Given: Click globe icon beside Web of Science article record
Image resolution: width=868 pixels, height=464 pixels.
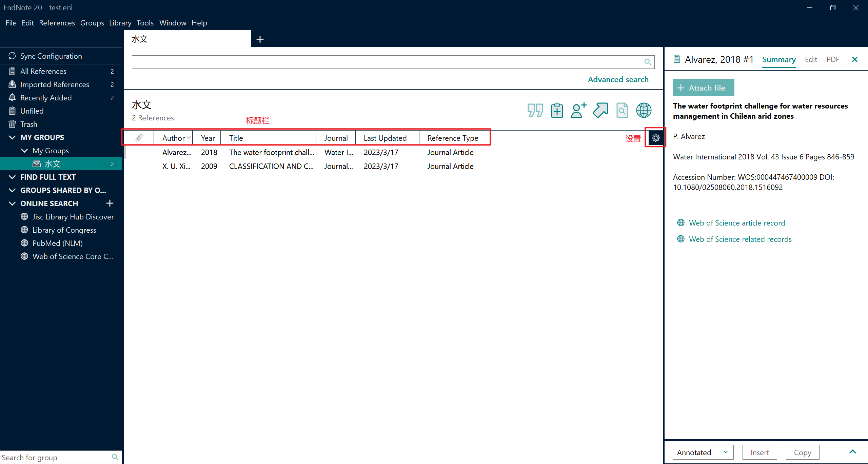Looking at the screenshot, I should pyautogui.click(x=680, y=223).
